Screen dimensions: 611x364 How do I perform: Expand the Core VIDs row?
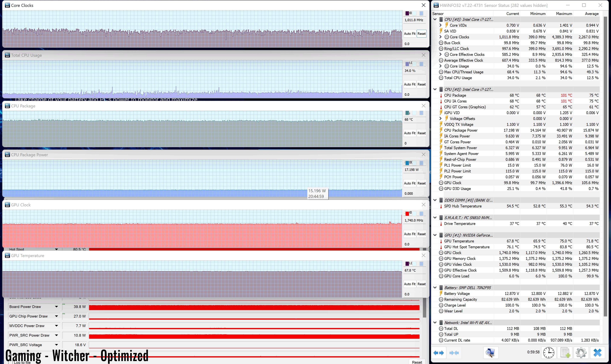(x=440, y=25)
